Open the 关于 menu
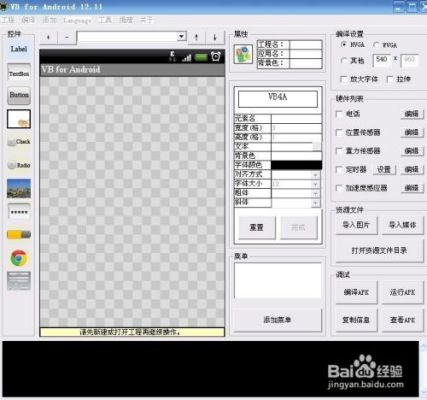The width and height of the screenshot is (427, 400). point(146,20)
